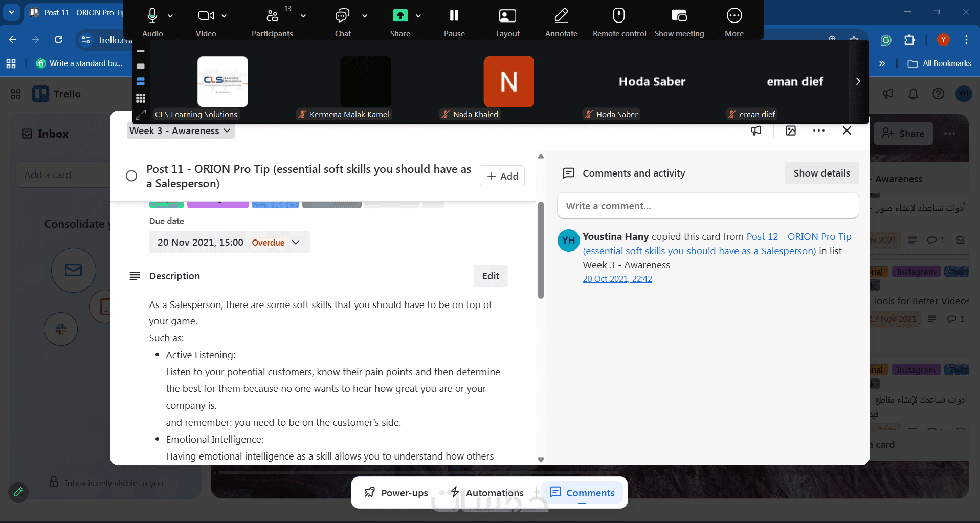The width and height of the screenshot is (980, 523).
Task: Activate the Annotate pencil tool
Action: coord(561,16)
